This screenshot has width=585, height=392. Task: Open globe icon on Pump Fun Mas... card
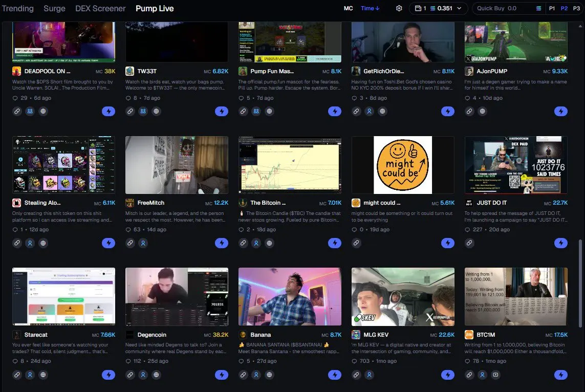(x=269, y=111)
